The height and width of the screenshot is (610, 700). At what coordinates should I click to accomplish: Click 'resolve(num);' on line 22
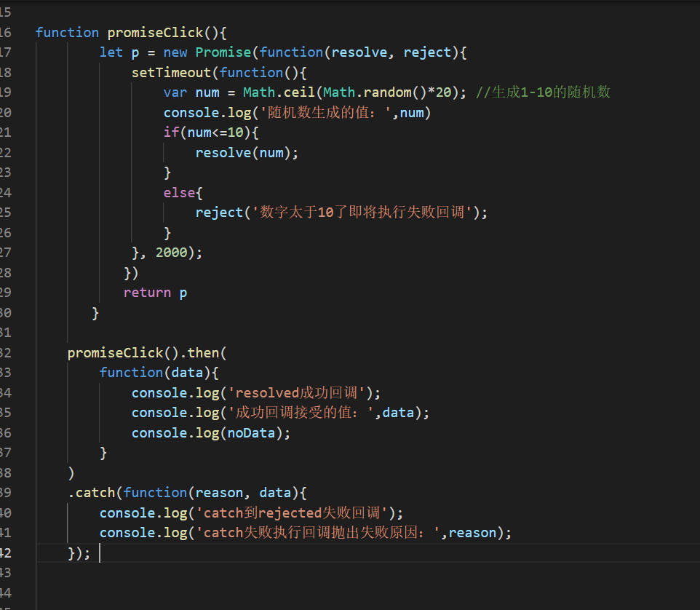pyautogui.click(x=247, y=153)
